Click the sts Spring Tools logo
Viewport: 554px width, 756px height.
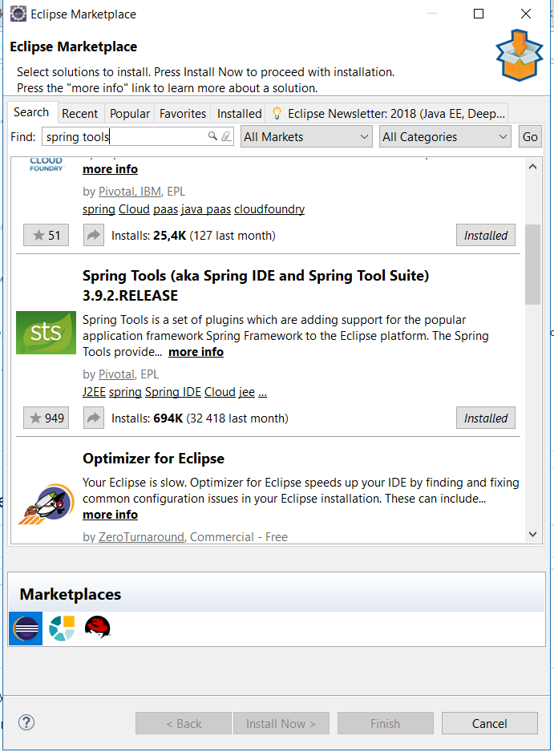(46, 333)
